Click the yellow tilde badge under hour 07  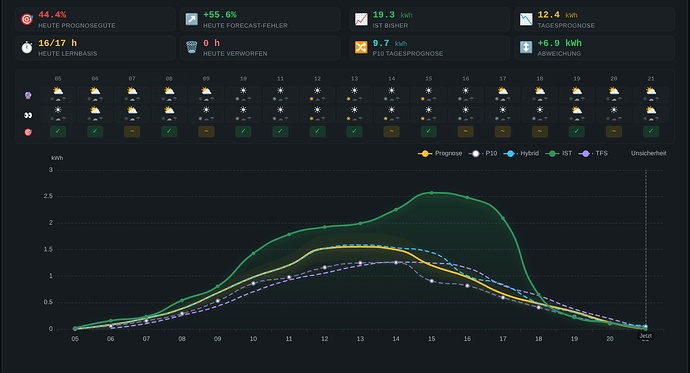132,131
